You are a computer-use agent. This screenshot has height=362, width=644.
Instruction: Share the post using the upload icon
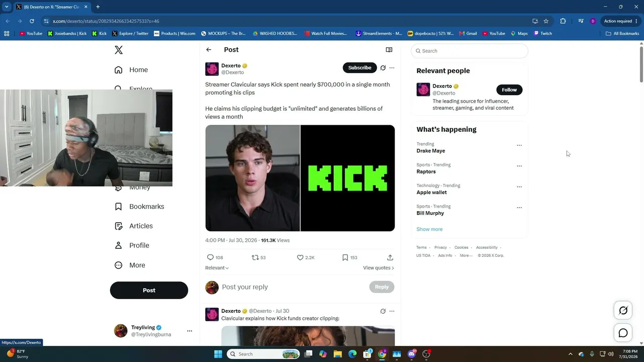tap(390, 257)
